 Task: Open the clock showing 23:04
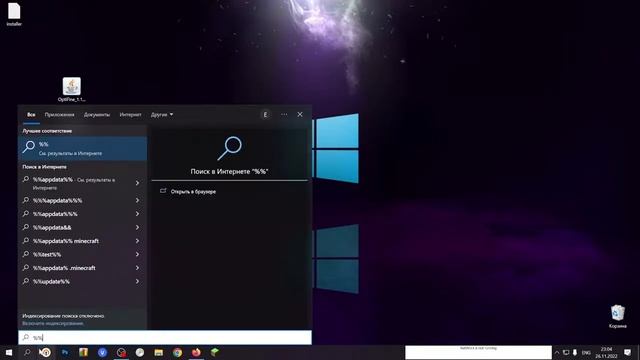coord(606,352)
